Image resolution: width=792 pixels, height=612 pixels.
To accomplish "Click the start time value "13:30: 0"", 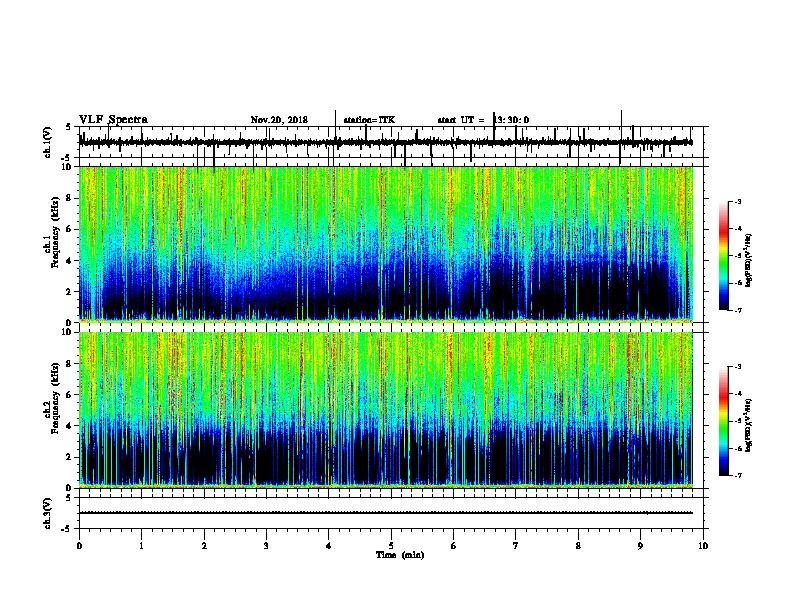I will pyautogui.click(x=511, y=120).
